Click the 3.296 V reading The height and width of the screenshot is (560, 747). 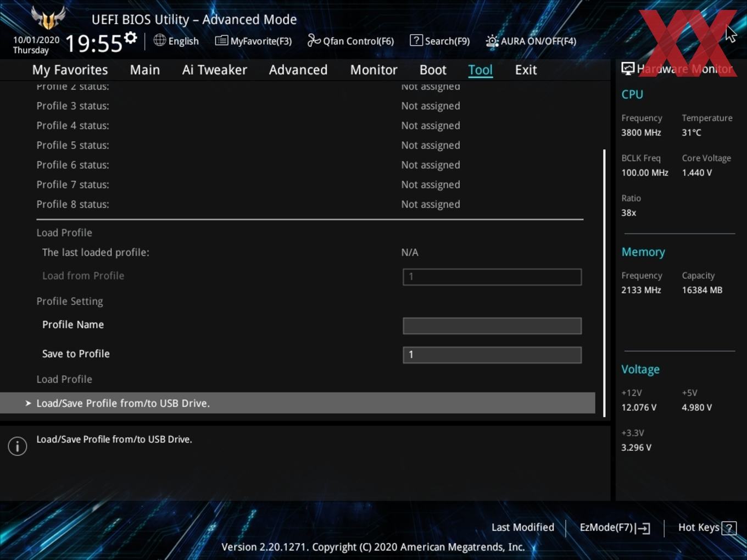coord(636,447)
